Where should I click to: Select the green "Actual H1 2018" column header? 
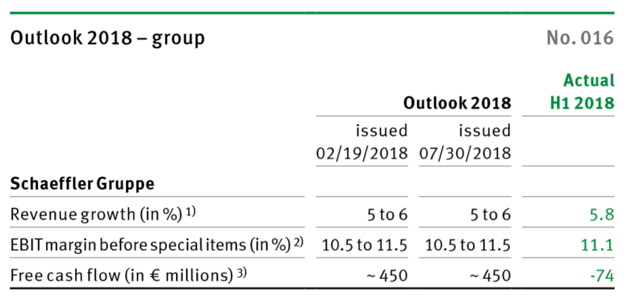580,92
